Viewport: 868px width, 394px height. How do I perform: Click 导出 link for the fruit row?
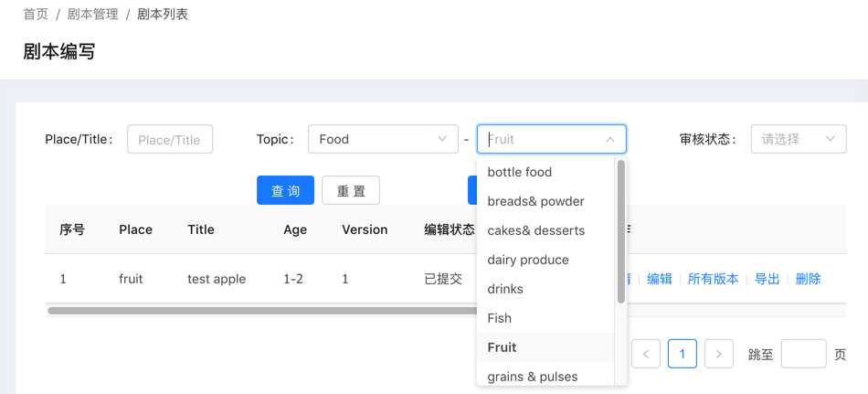coord(767,279)
